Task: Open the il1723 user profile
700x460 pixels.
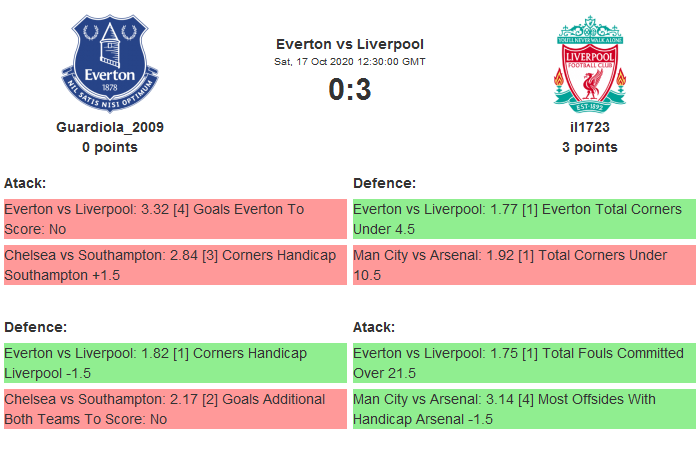Action: tap(590, 127)
